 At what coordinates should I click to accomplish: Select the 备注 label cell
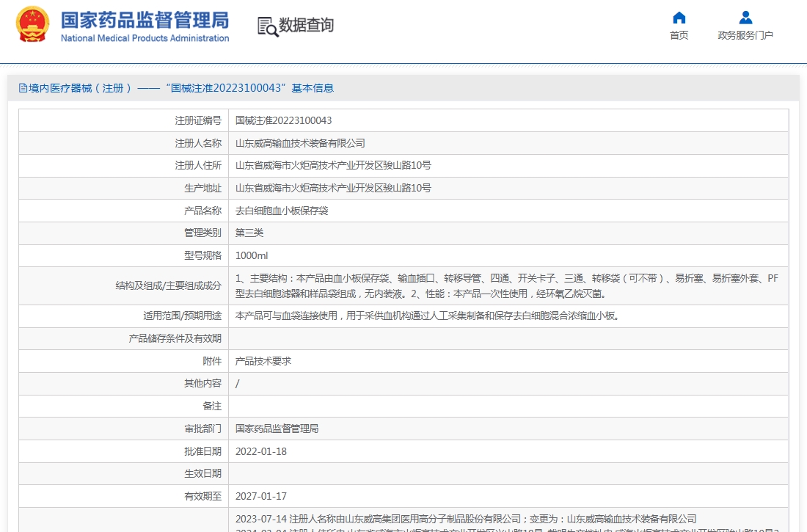pos(124,406)
